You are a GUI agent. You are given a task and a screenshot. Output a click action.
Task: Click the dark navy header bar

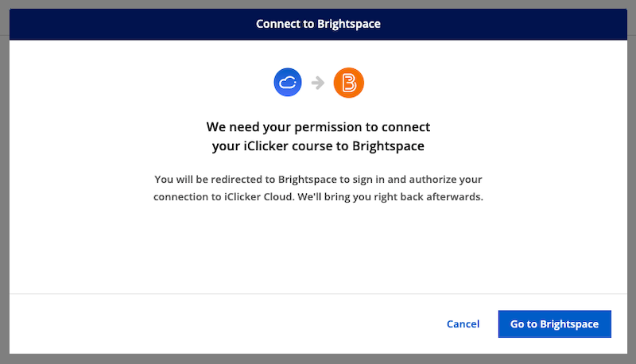[x=119, y=24]
